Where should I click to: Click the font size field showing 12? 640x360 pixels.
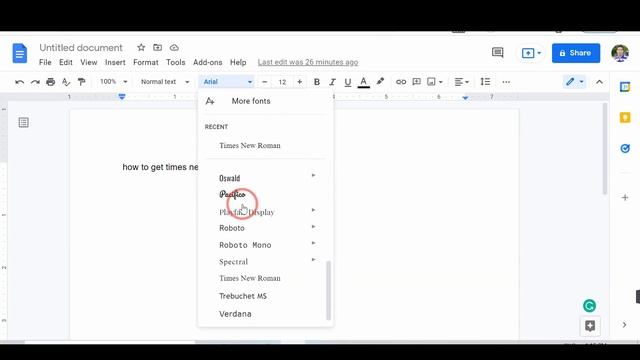(282, 82)
